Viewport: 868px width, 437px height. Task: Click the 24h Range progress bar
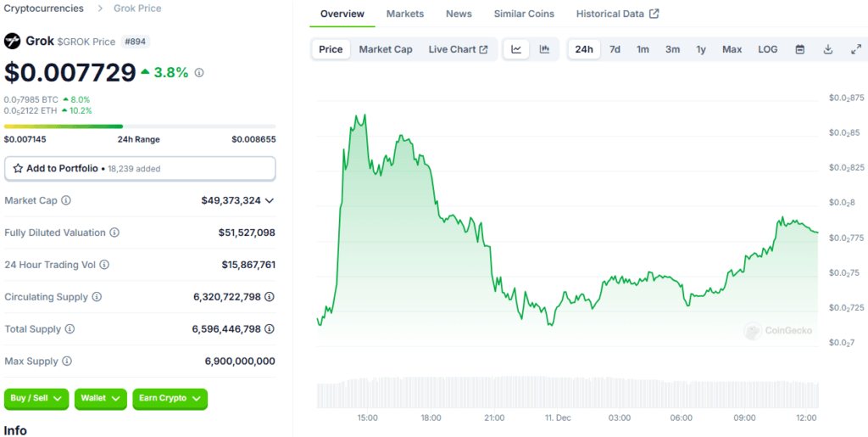click(140, 126)
